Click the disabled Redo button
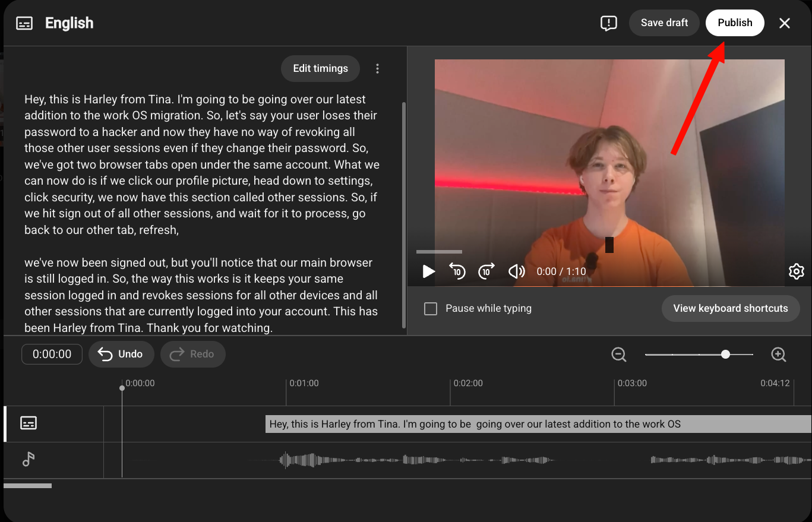 193,354
